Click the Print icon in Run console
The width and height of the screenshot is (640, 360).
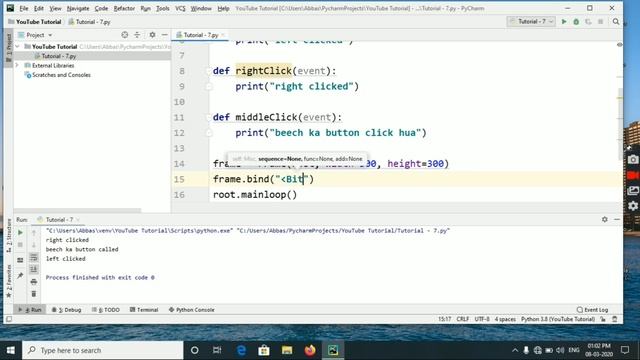tap(34, 282)
